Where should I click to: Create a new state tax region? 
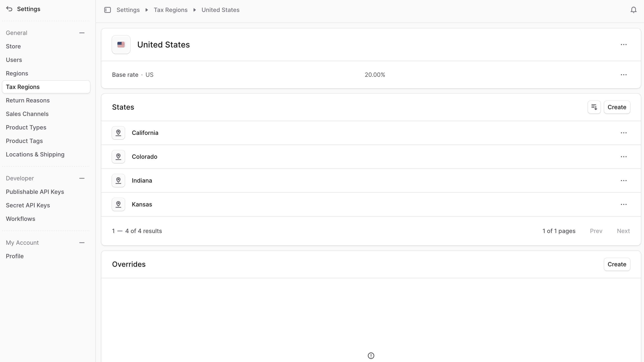pyautogui.click(x=617, y=107)
